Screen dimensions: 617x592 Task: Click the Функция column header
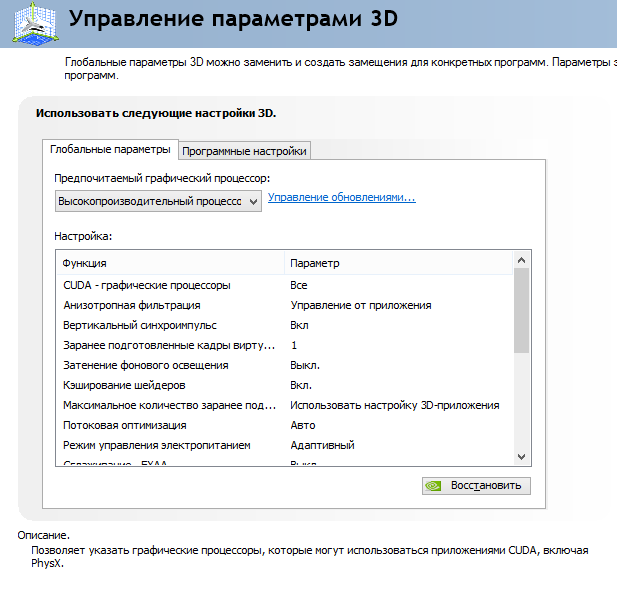coord(170,263)
